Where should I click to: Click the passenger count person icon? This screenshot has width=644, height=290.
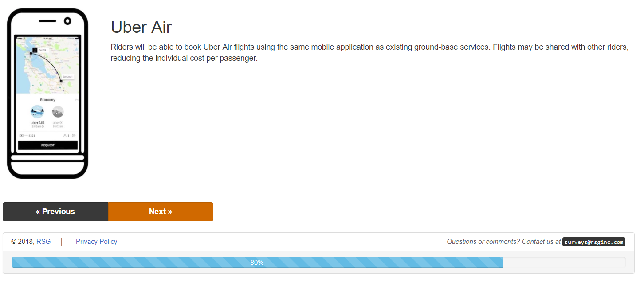65,135
